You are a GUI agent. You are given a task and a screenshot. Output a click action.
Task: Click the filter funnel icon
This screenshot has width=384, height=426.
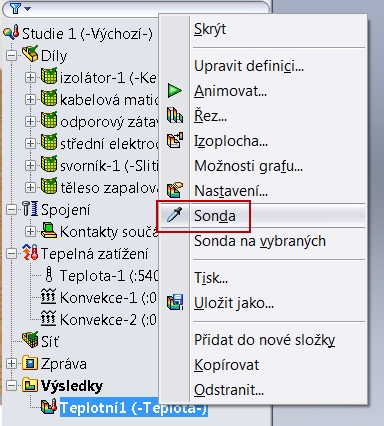[15, 9]
